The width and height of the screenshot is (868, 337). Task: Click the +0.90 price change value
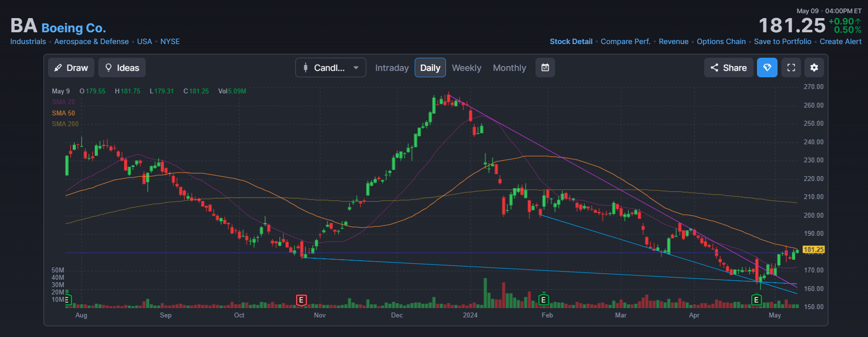[845, 22]
